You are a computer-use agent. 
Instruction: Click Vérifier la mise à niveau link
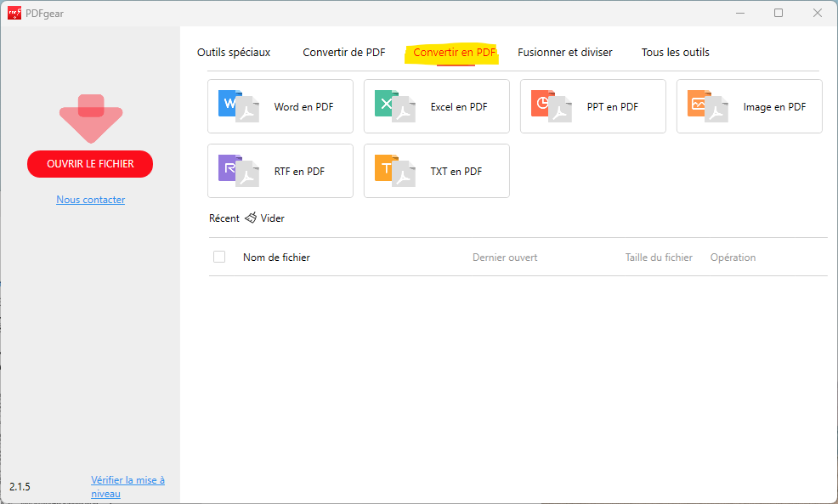point(127,487)
